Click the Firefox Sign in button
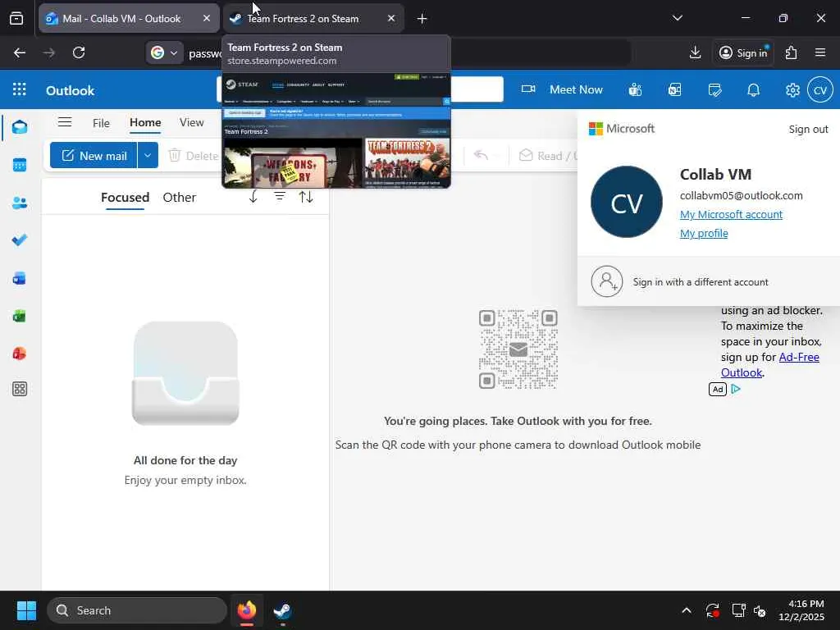 point(743,52)
